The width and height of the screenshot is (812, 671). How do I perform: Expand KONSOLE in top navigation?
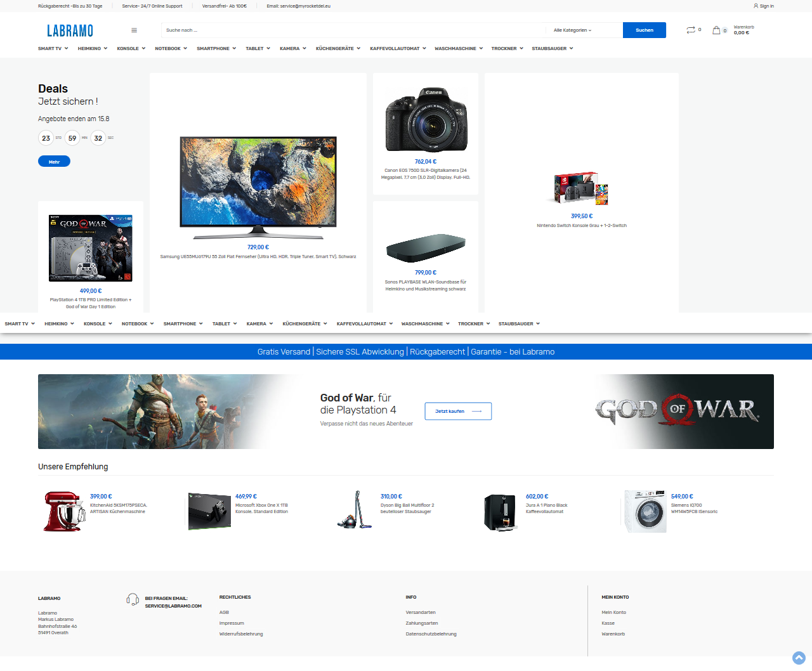(131, 48)
